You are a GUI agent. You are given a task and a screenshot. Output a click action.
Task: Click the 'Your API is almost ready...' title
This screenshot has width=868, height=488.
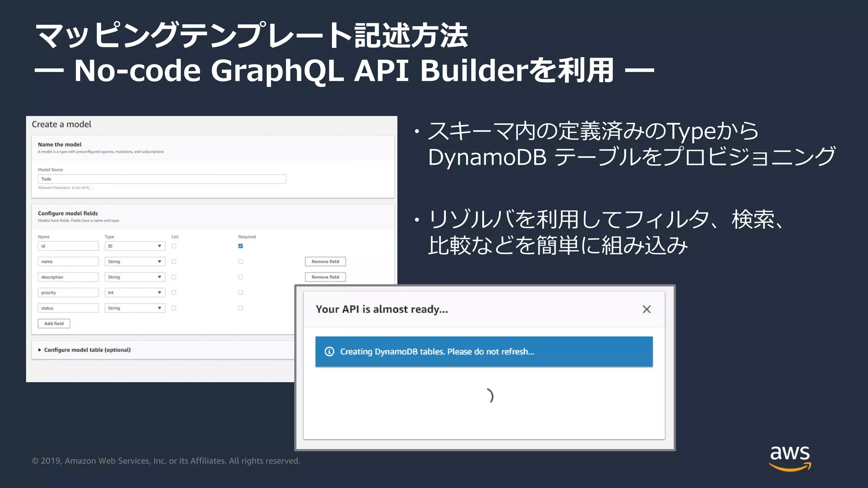(381, 309)
